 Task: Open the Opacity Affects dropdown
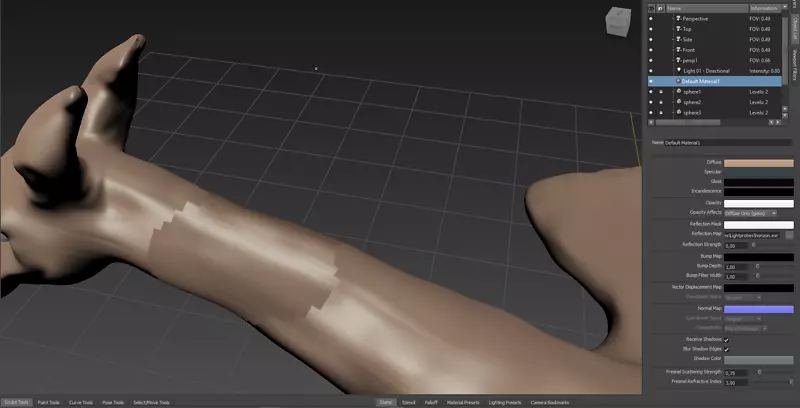click(x=751, y=213)
